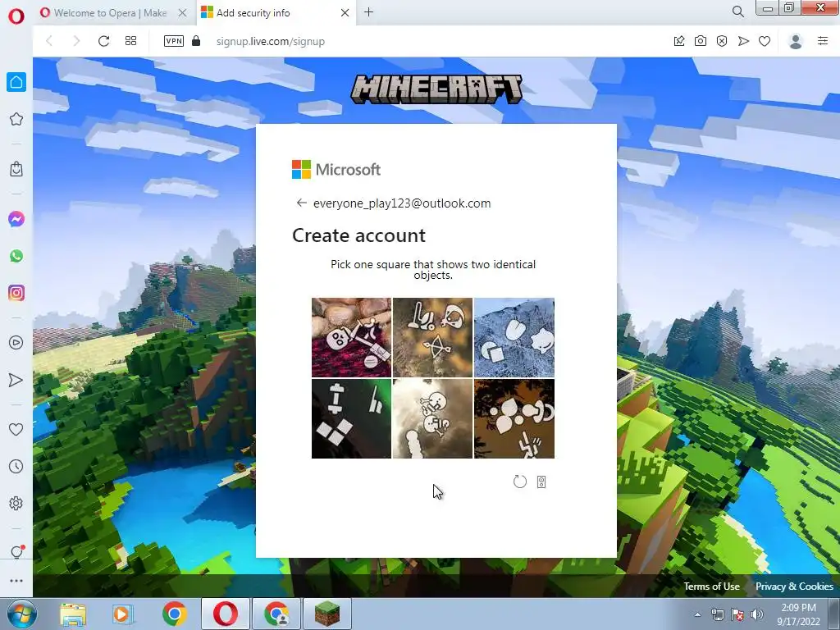Take a snapshot with the camera icon
This screenshot has width=840, height=630.
click(x=701, y=41)
